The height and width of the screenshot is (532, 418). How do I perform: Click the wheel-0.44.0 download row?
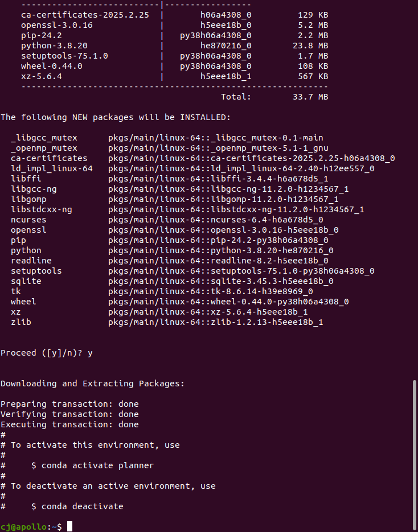coord(174,66)
